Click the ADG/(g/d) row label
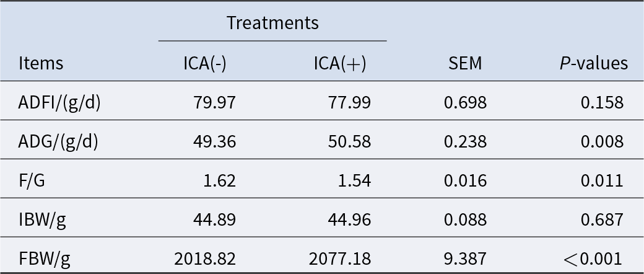The width and height of the screenshot is (644, 274). [x=59, y=142]
